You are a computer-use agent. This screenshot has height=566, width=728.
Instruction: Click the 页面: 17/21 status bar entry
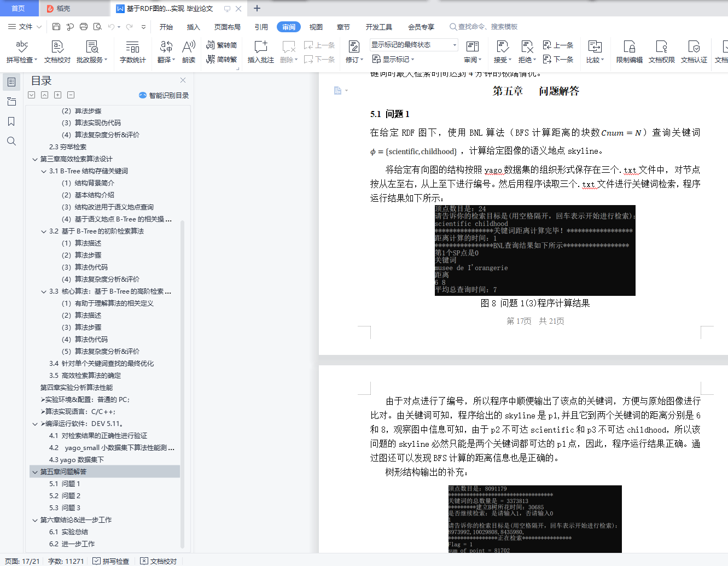(22, 561)
